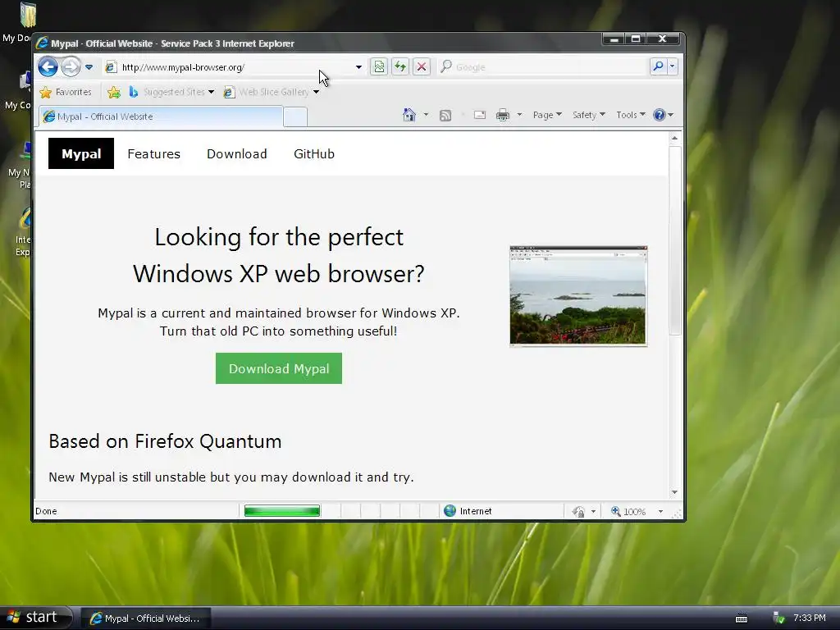
Task: Click the scrollbar down arrow
Action: [x=674, y=492]
